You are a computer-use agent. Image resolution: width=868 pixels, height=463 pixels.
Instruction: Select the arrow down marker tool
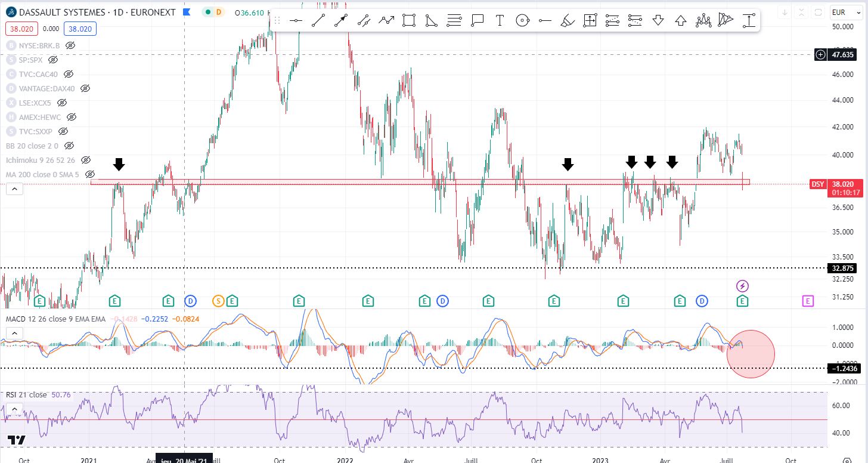pos(658,21)
